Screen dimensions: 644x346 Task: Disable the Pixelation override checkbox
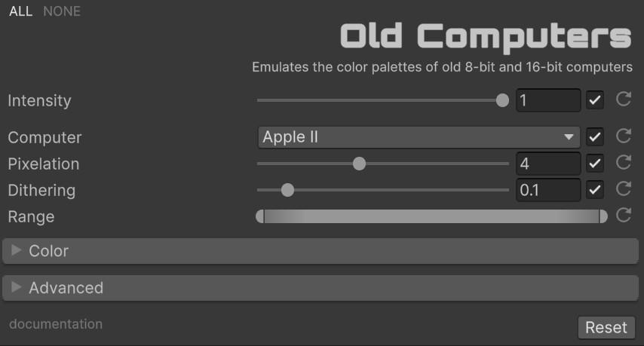point(595,164)
